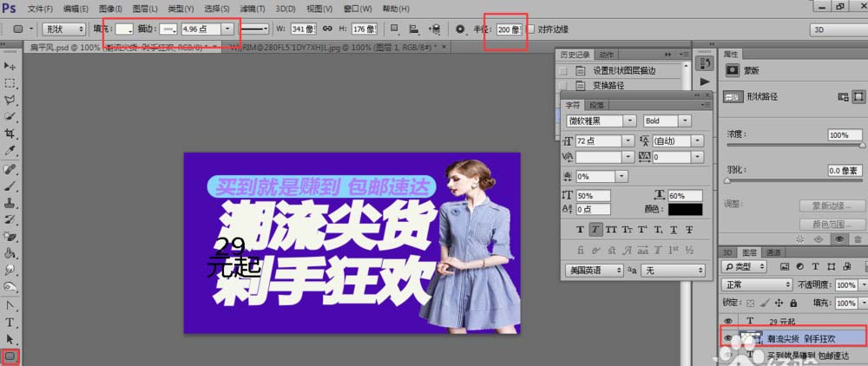Hide the 潮流尖货 剁手狂欢 layer
This screenshot has height=366, width=868.
click(728, 337)
